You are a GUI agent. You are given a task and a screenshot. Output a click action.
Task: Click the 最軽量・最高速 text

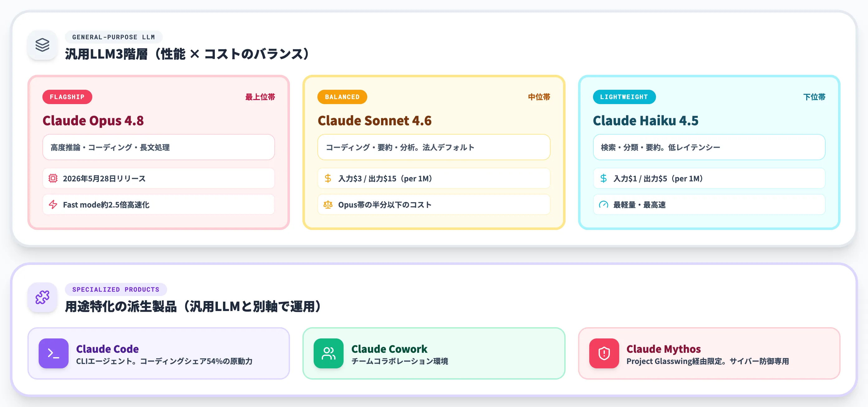tap(639, 204)
